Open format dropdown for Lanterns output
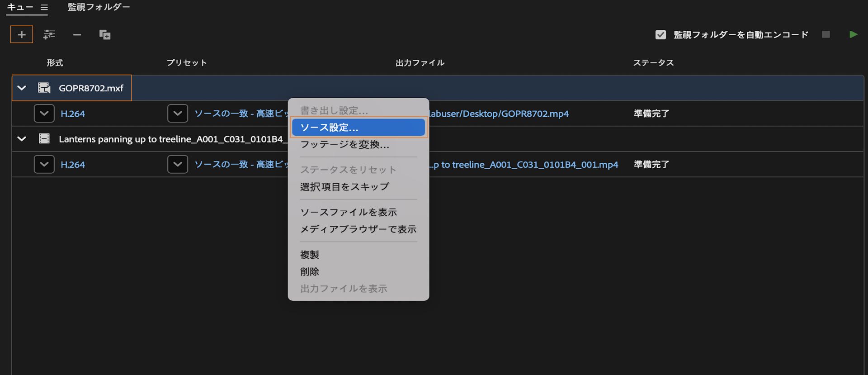The width and height of the screenshot is (868, 375). click(44, 164)
